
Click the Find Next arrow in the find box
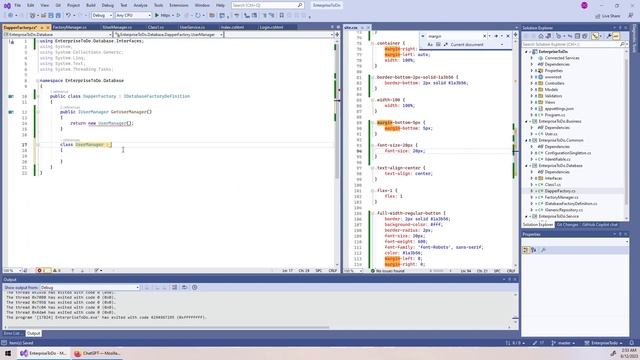pyautogui.click(x=496, y=36)
